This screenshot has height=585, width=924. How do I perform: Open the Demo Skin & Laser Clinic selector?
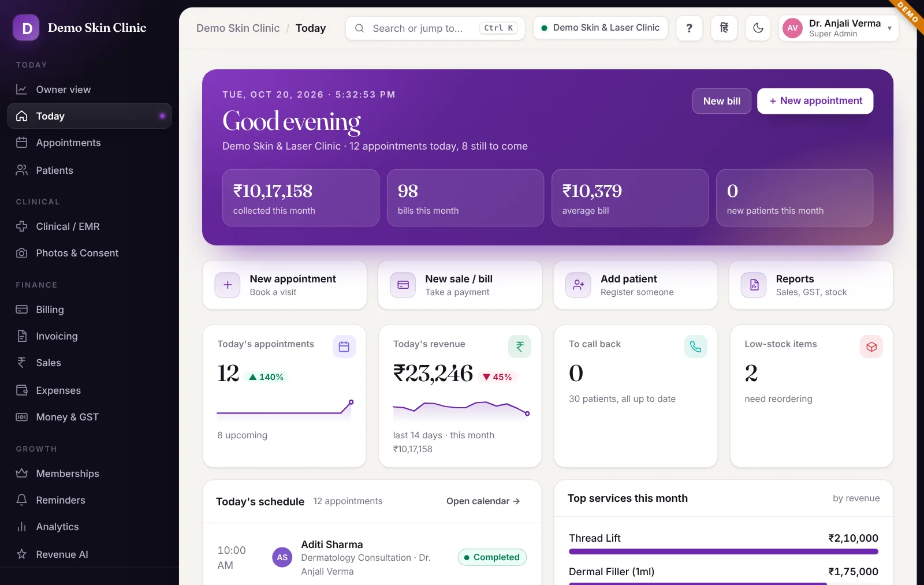coord(601,28)
